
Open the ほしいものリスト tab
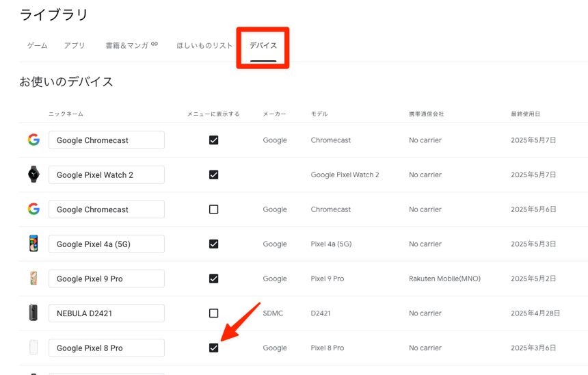[204, 45]
